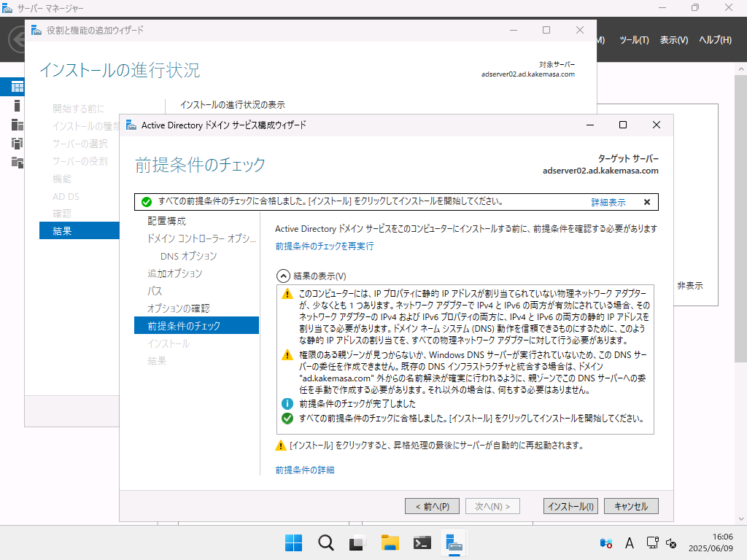Open the Windows Start menu
Screen dimensions: 747x560
(293, 542)
